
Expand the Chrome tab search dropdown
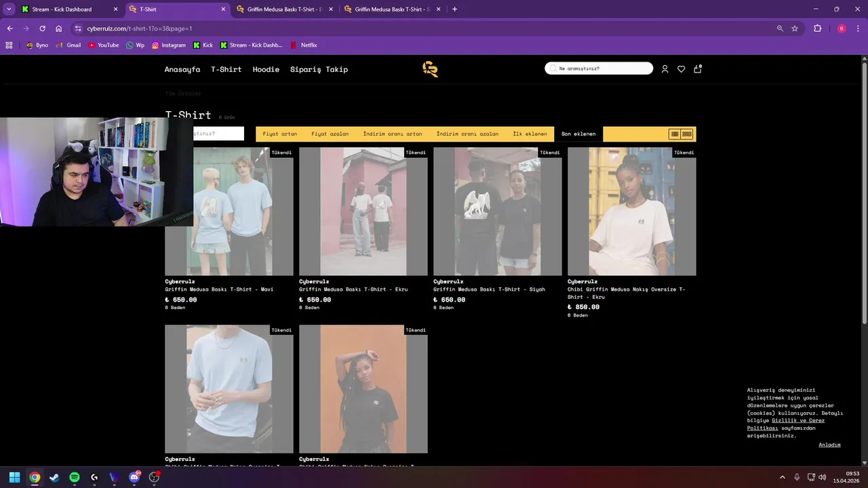click(x=9, y=9)
